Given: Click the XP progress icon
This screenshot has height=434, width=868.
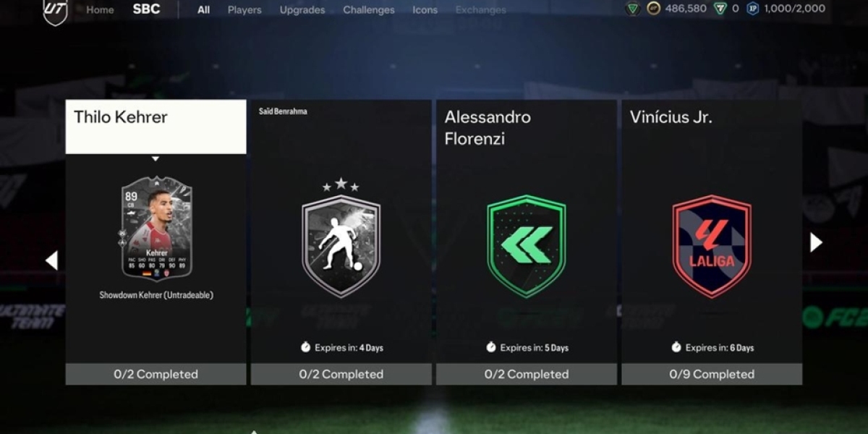Looking at the screenshot, I should 753,9.
